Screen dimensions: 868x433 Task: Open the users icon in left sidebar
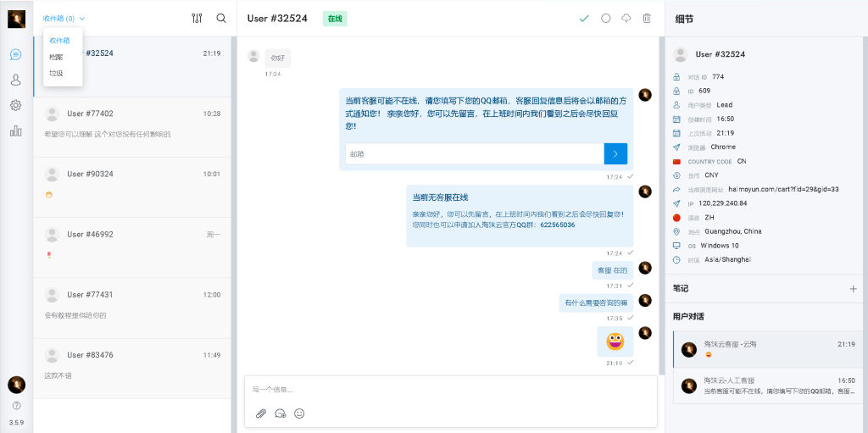[16, 80]
